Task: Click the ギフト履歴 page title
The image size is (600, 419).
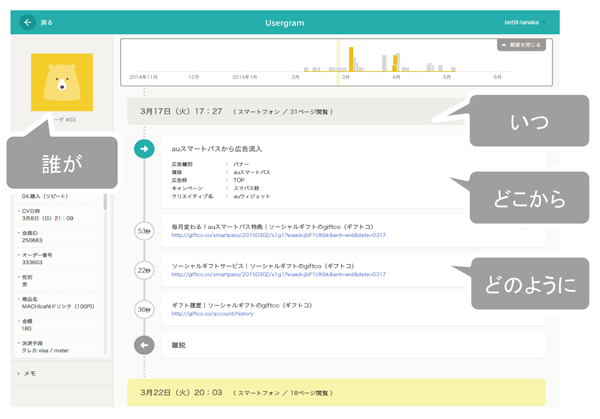Action: pyautogui.click(x=242, y=305)
